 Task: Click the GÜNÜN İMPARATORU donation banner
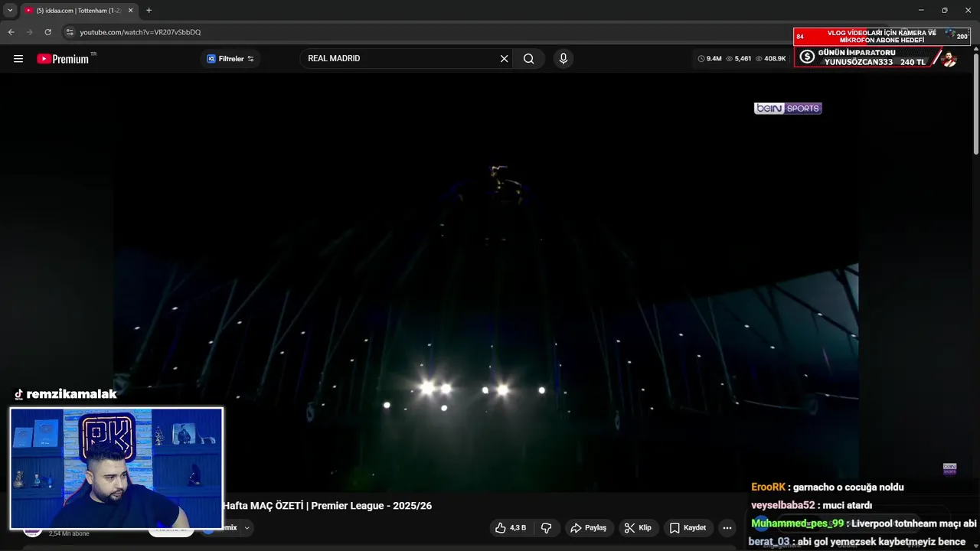click(x=875, y=57)
